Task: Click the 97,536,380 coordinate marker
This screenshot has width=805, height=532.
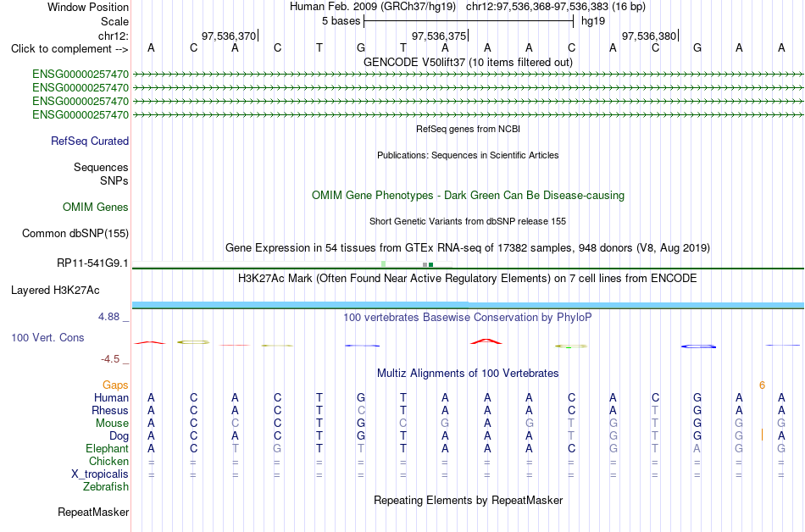Action: click(649, 36)
